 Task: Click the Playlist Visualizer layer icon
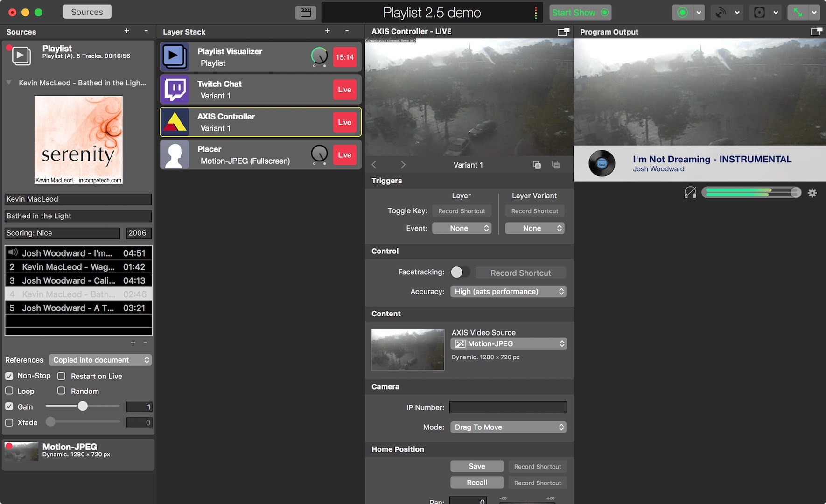point(175,57)
